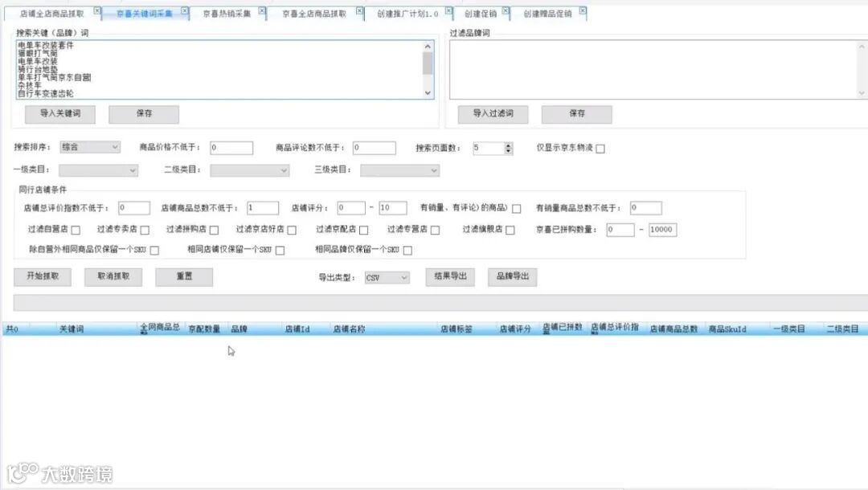Click 开始抓取 to start scraping
Screen dimensions: 868x490
click(x=43, y=276)
